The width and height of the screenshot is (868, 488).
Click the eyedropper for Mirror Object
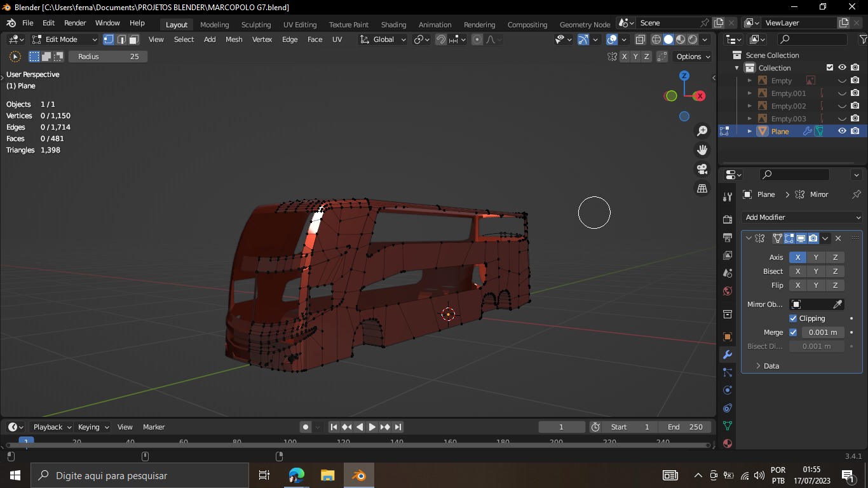(837, 304)
